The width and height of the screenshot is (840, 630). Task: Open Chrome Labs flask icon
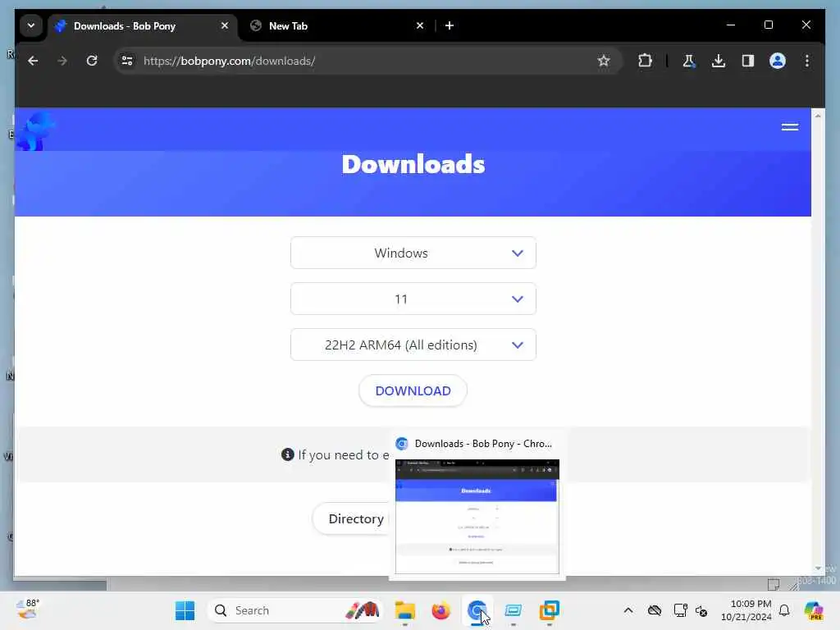coord(689,61)
